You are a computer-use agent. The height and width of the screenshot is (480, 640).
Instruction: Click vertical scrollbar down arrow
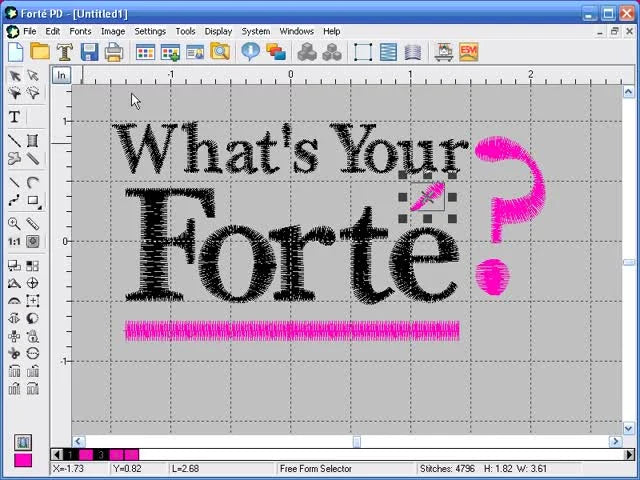point(628,428)
